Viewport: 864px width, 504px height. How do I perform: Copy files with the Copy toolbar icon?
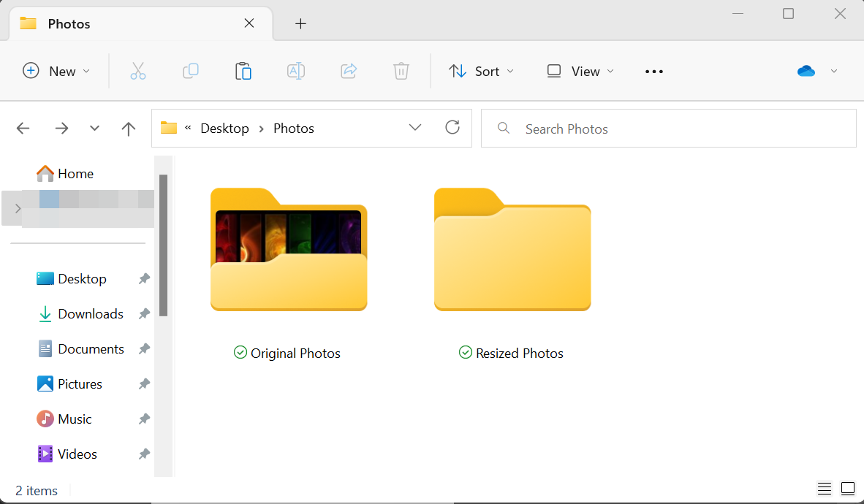(x=191, y=71)
